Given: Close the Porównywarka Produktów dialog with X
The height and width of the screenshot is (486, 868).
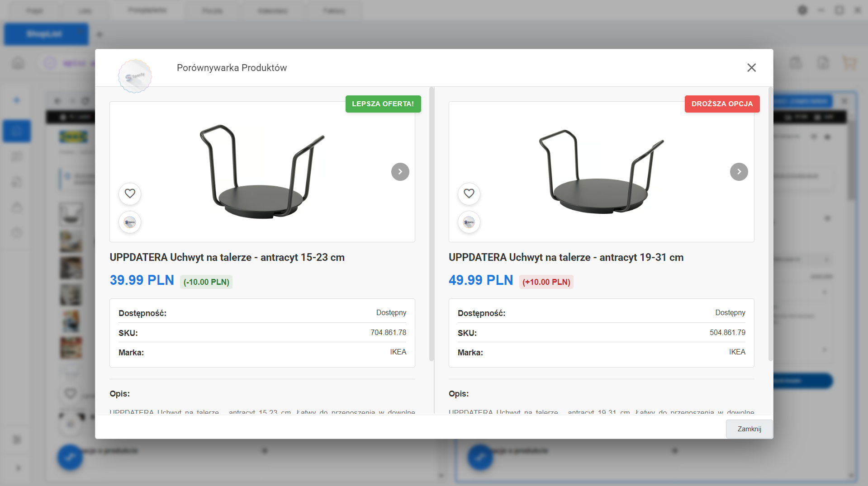Looking at the screenshot, I should tap(751, 68).
